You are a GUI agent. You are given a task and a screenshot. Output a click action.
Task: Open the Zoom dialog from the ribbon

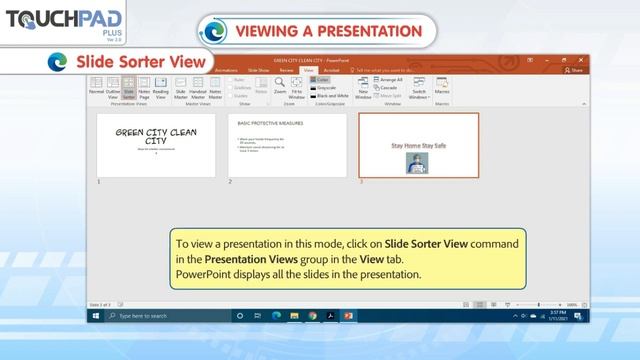click(280, 85)
